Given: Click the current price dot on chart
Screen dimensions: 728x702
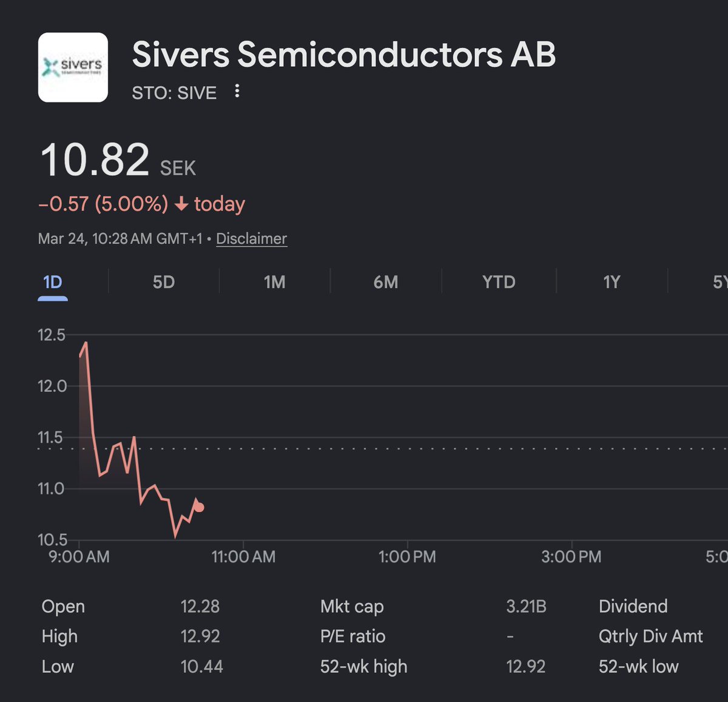Looking at the screenshot, I should [x=200, y=507].
